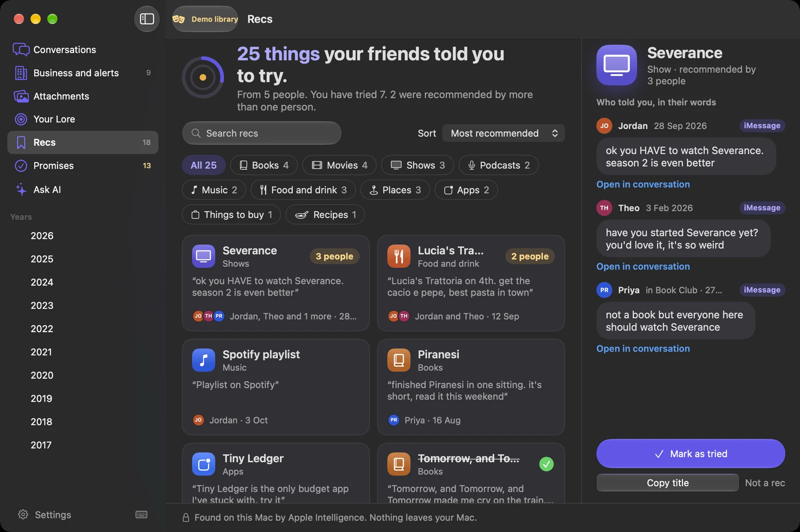Toggle the sidebar panel button
The image size is (800, 532).
pyautogui.click(x=146, y=19)
